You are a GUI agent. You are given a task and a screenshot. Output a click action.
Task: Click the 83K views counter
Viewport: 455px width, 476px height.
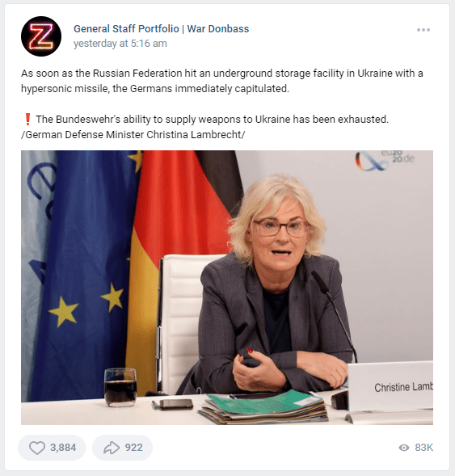(x=423, y=448)
